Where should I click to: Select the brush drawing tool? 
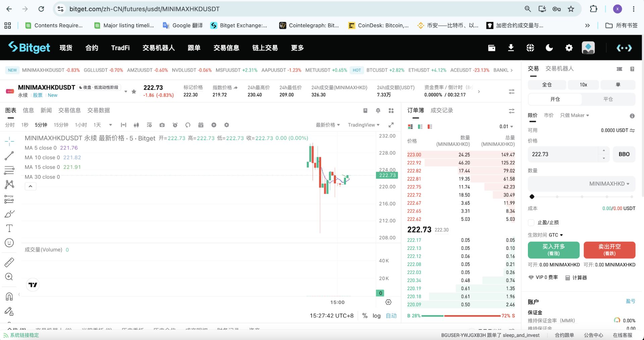(9, 214)
